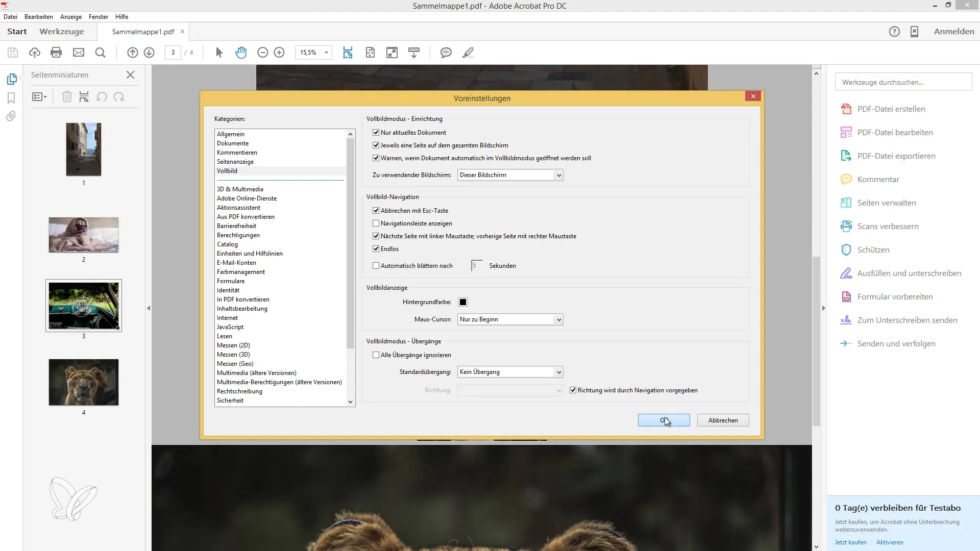Image resolution: width=980 pixels, height=551 pixels.
Task: Open 'Zu verwendender Bildschirm' dropdown
Action: [510, 175]
